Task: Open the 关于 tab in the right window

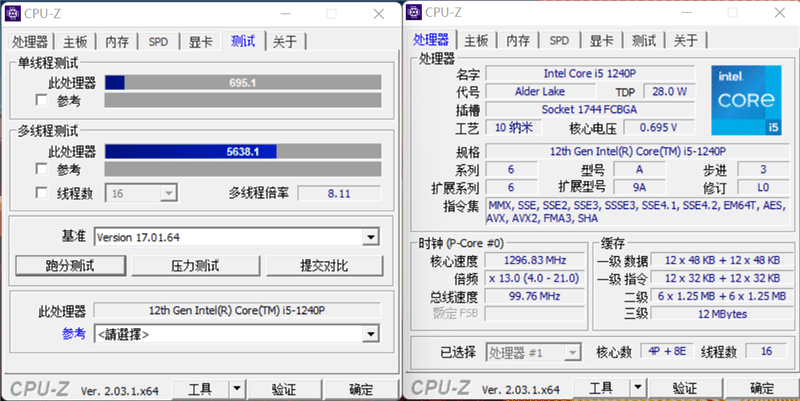Action: (685, 40)
